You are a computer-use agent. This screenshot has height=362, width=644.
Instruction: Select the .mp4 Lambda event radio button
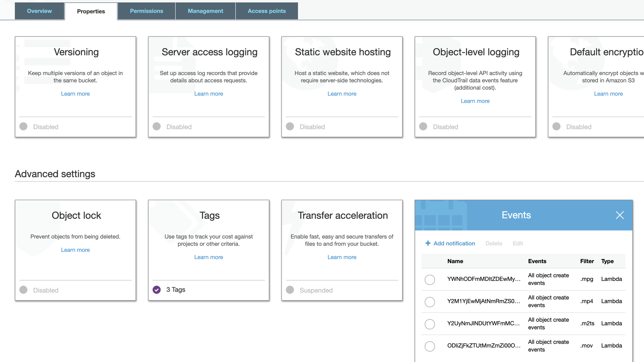430,302
